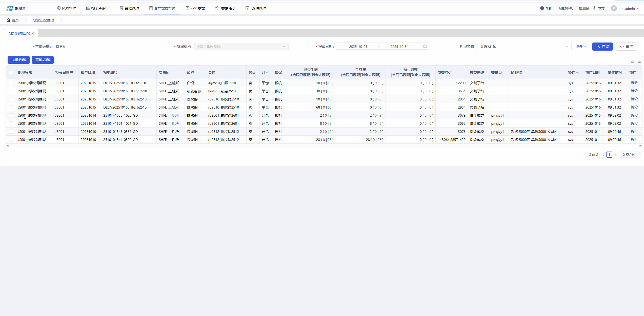This screenshot has height=316, width=644.
Task: Click the home icon in breadcrumb
Action: pos(8,20)
